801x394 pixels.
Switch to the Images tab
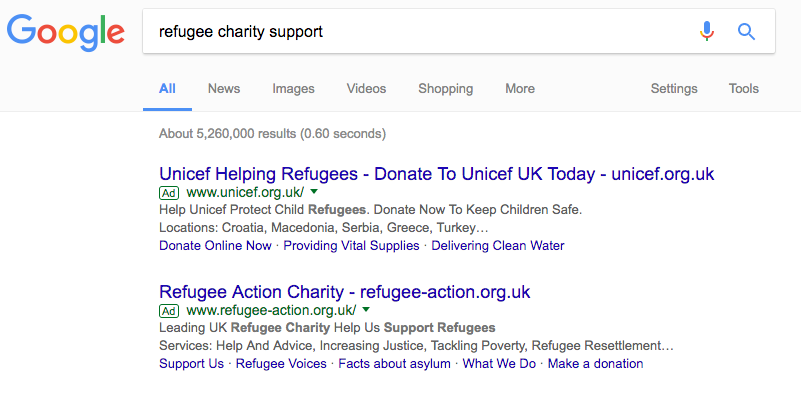coord(293,88)
